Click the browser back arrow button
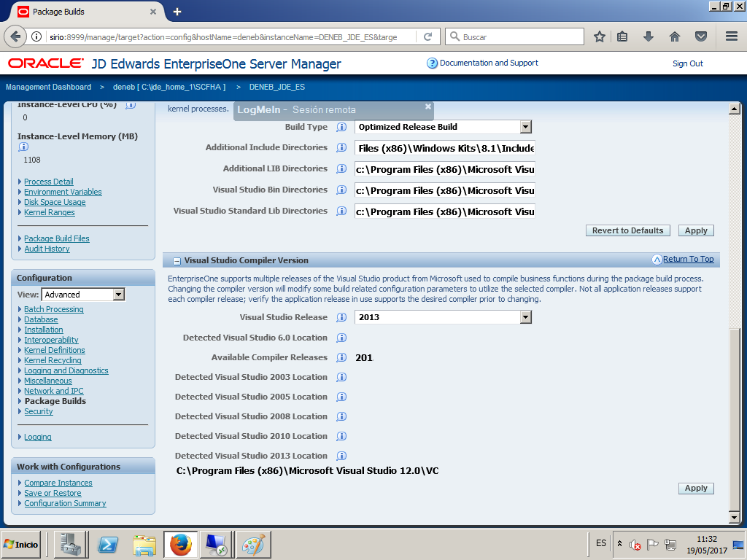Screen dimensions: 747x560 point(15,36)
